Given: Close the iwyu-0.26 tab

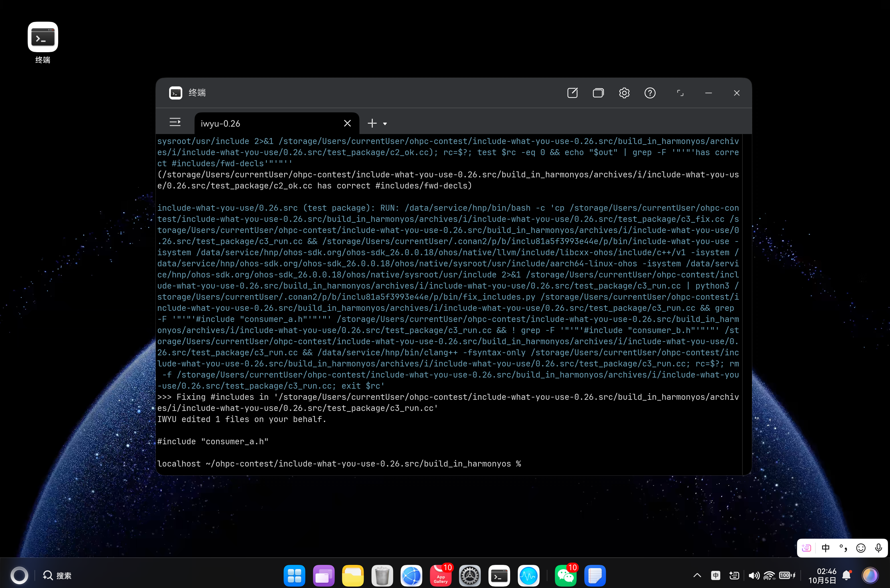Looking at the screenshot, I should click(347, 123).
